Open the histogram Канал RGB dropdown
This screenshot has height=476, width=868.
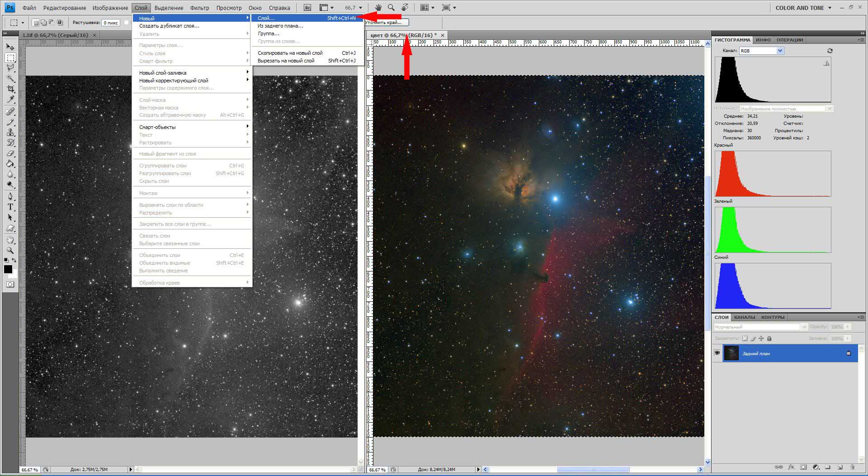click(x=780, y=51)
